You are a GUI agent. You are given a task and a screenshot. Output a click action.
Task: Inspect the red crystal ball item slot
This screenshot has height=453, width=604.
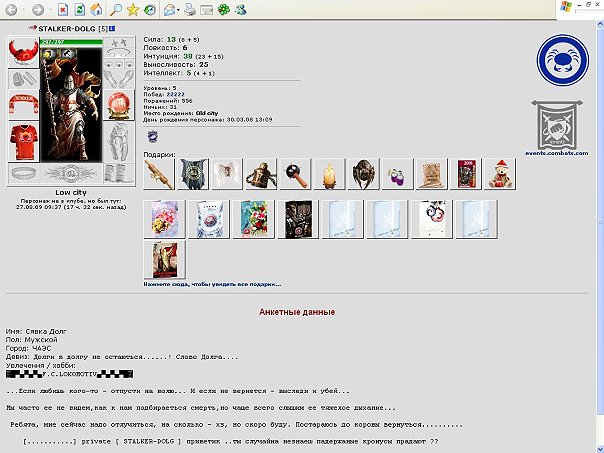point(119,106)
